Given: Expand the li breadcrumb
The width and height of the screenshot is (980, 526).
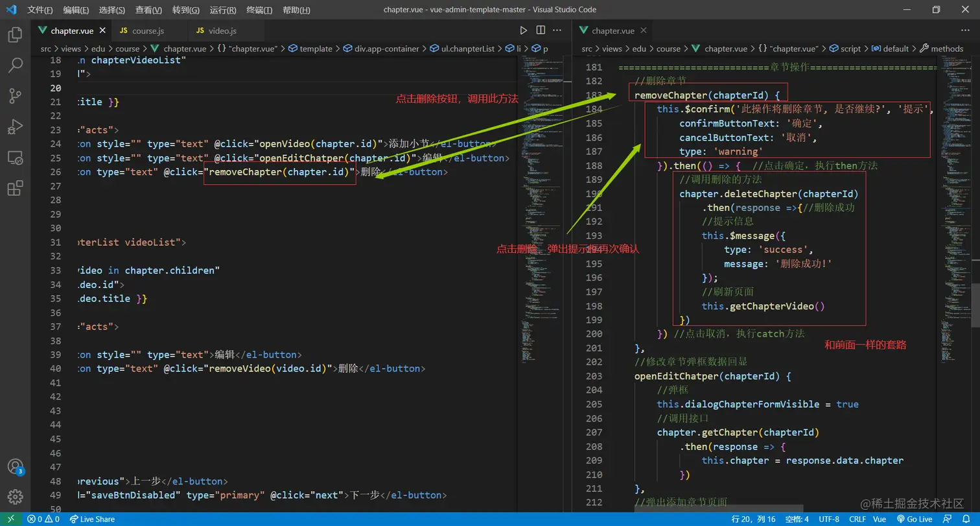Looking at the screenshot, I should pyautogui.click(x=513, y=49).
